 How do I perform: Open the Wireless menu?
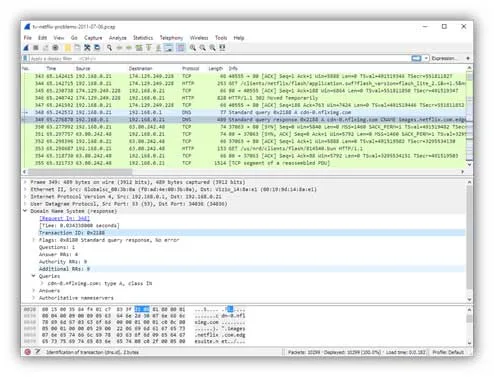coord(199,38)
